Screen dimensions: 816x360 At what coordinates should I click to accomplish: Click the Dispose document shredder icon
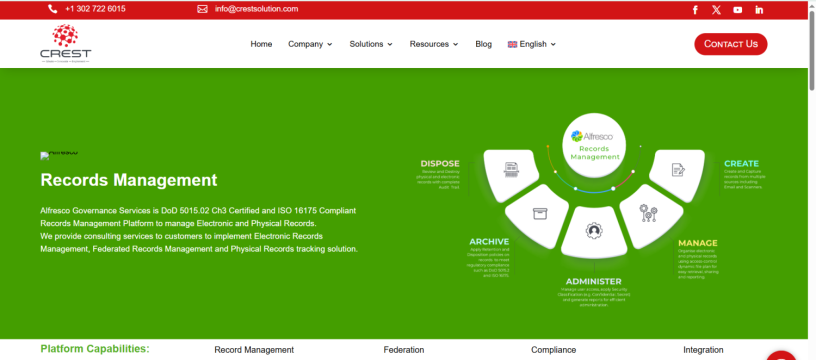[511, 170]
